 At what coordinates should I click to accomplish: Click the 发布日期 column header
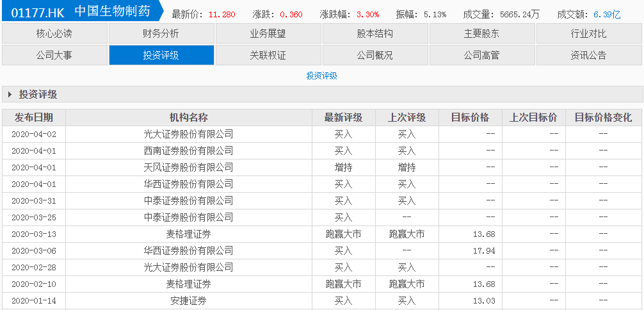pyautogui.click(x=34, y=118)
